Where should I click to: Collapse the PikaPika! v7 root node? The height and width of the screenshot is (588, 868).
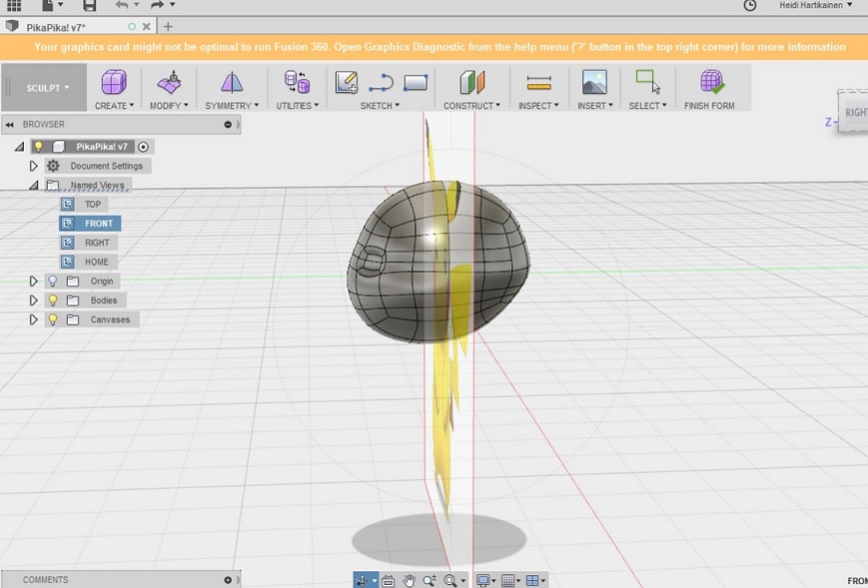(x=19, y=147)
